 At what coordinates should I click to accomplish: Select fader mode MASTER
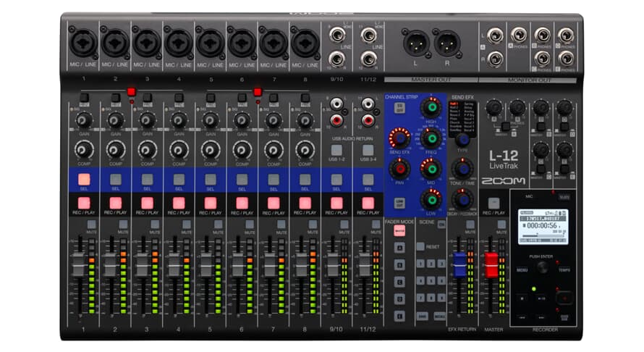click(x=399, y=231)
